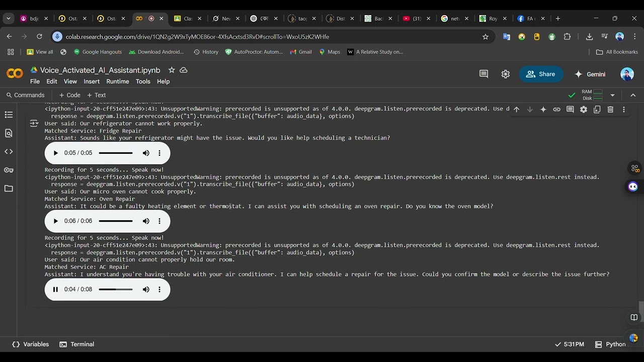Toggle cell output view icon

[34, 123]
